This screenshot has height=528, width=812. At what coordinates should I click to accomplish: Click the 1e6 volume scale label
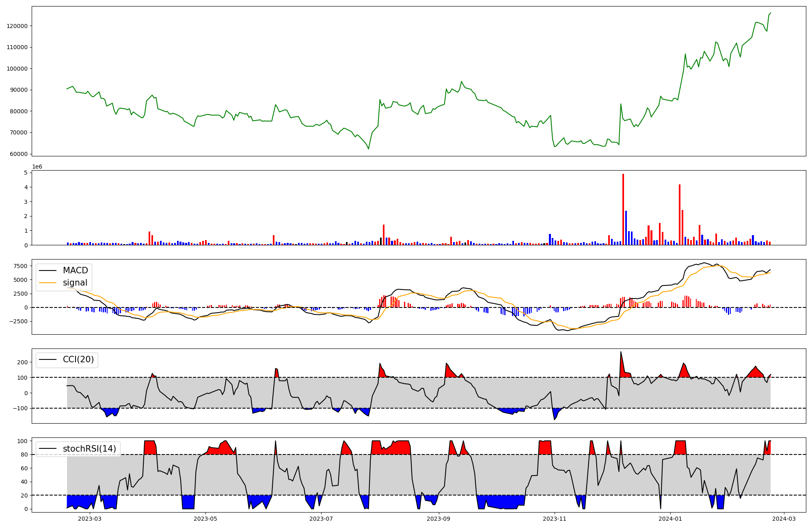[37, 167]
